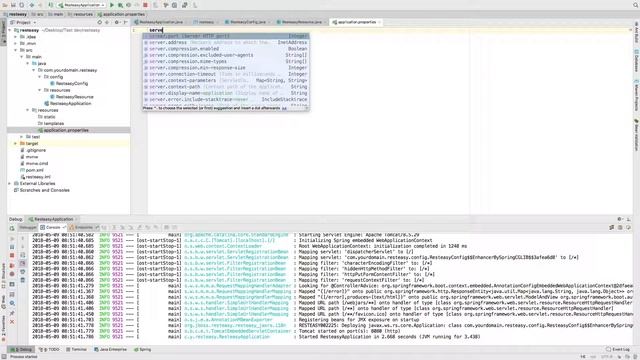Collapse the src folder
This screenshot has width=640, height=360.
16,50
